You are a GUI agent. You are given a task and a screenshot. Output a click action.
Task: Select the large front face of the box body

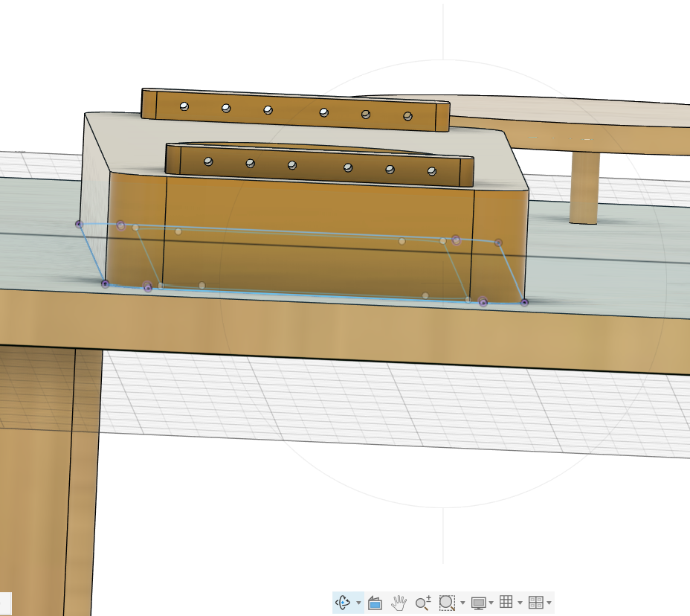pos(317,238)
